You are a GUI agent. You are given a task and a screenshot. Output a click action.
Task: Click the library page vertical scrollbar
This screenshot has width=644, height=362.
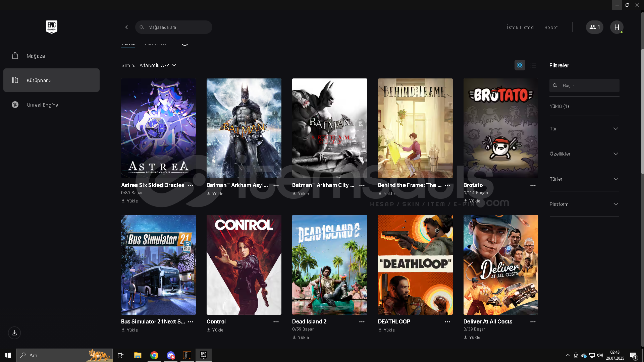pyautogui.click(x=642, y=111)
